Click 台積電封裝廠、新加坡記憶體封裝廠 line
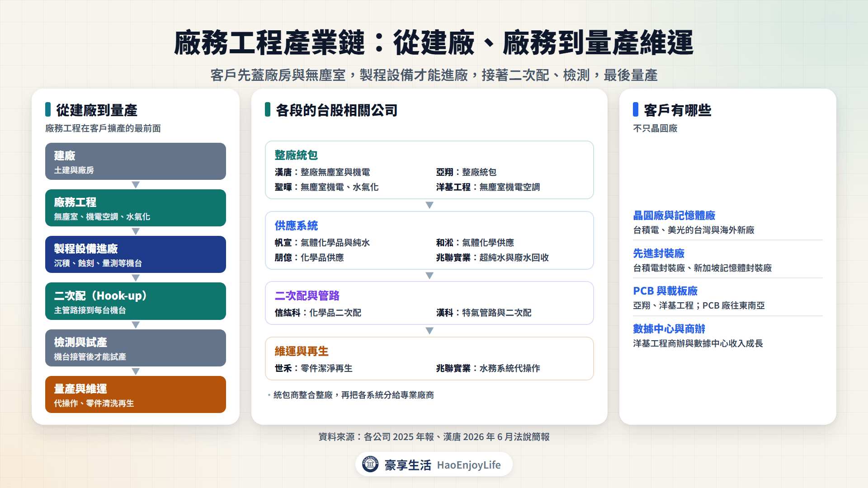 (702, 268)
